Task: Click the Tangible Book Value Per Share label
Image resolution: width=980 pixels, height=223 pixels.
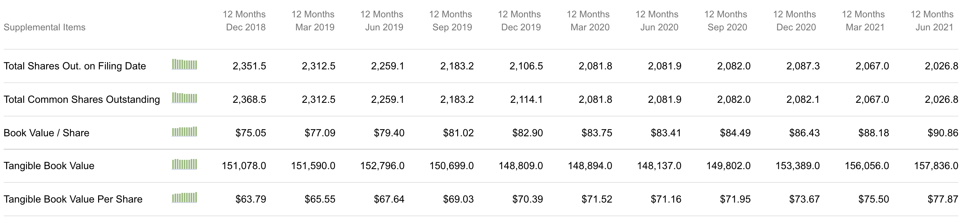Action: [x=73, y=199]
